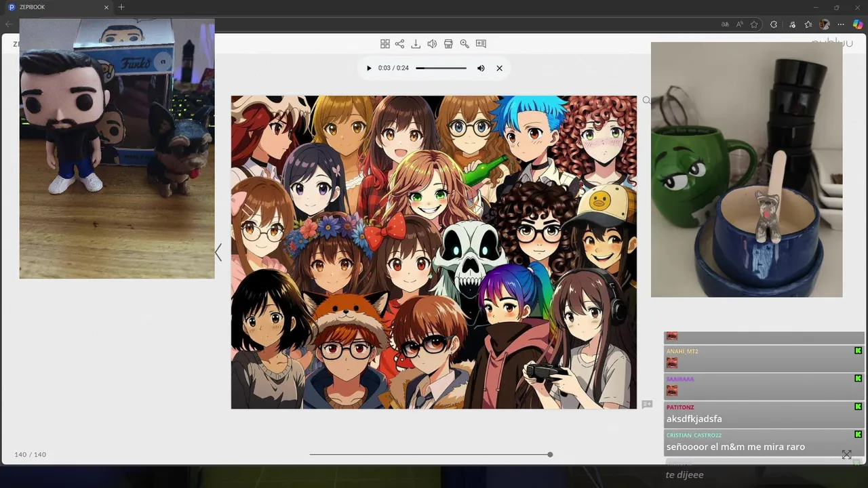Click the anime characters group illustration
Screen dimensions: 868x488
point(434,252)
